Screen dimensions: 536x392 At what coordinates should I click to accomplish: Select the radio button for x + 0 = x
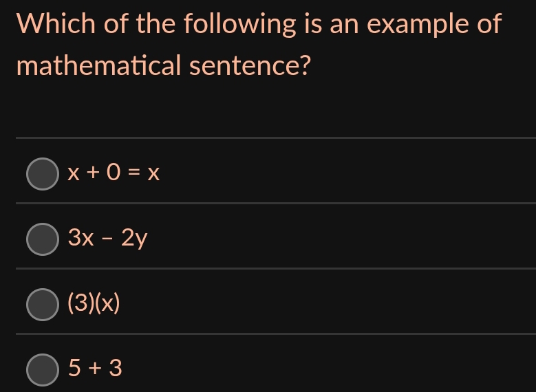[x=43, y=174]
